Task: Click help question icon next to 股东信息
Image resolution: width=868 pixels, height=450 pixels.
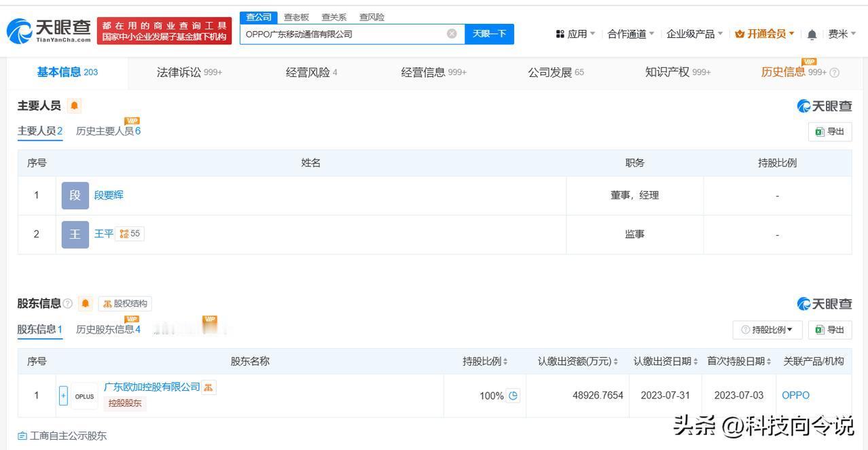Action: 68,304
